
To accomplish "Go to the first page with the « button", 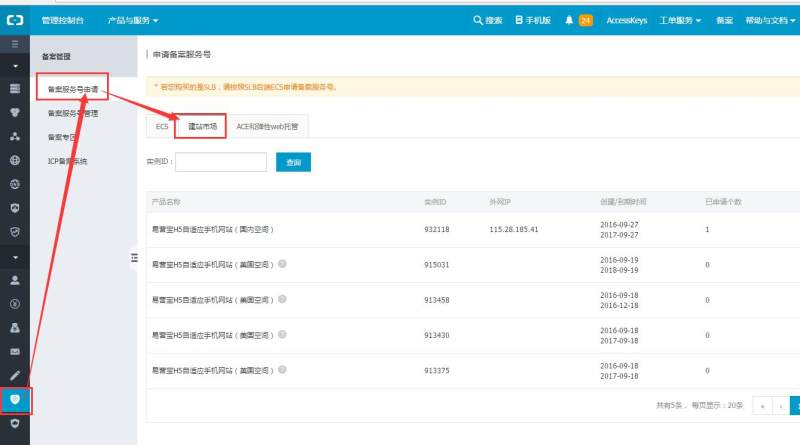I will click(x=761, y=406).
